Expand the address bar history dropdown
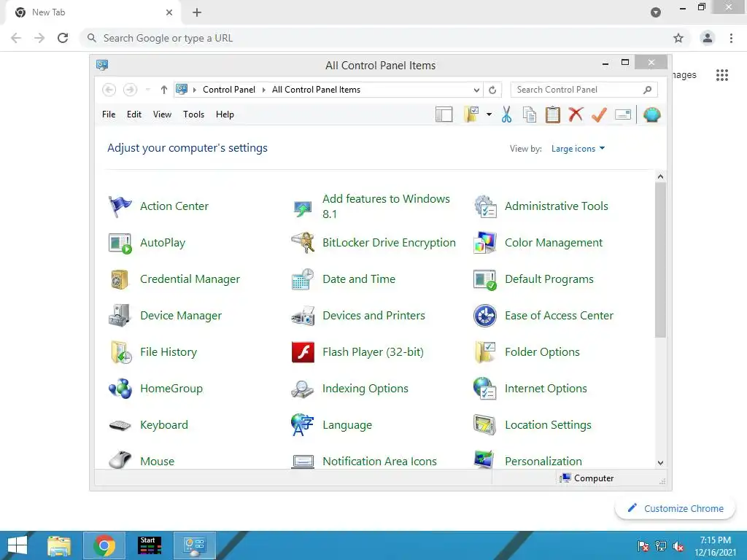This screenshot has height=560, width=747. (x=476, y=90)
